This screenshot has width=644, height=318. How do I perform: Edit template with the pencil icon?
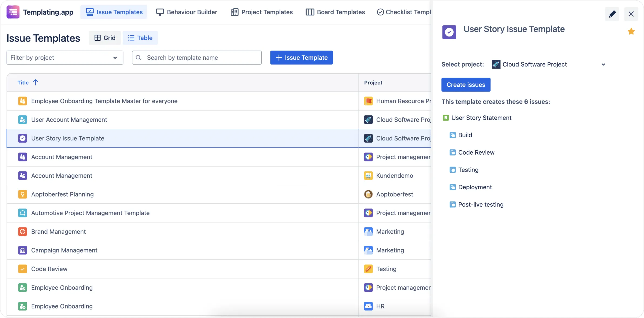[612, 14]
